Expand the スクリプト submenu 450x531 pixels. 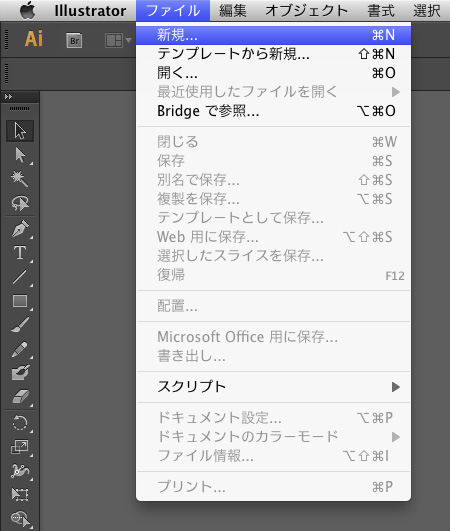(x=274, y=387)
